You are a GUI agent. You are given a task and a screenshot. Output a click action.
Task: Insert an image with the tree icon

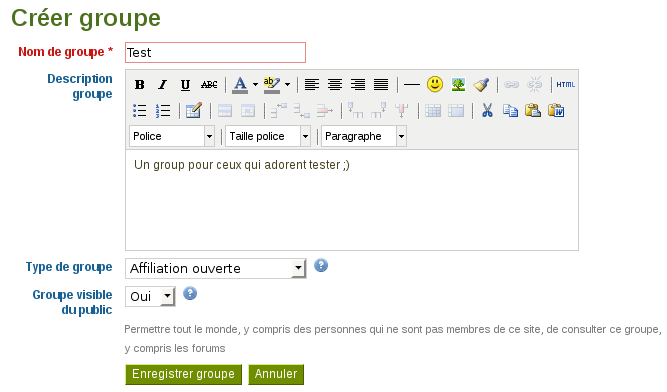(458, 85)
